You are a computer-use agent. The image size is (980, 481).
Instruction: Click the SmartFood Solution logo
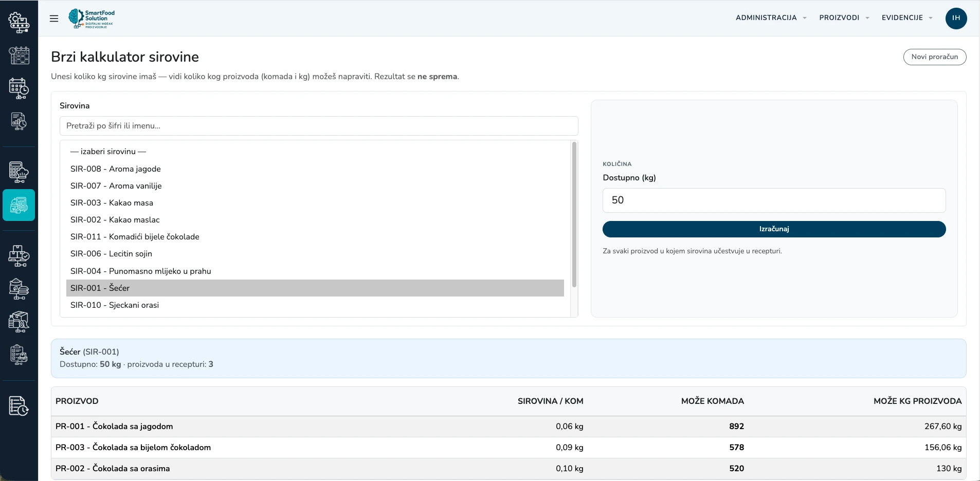pos(91,18)
